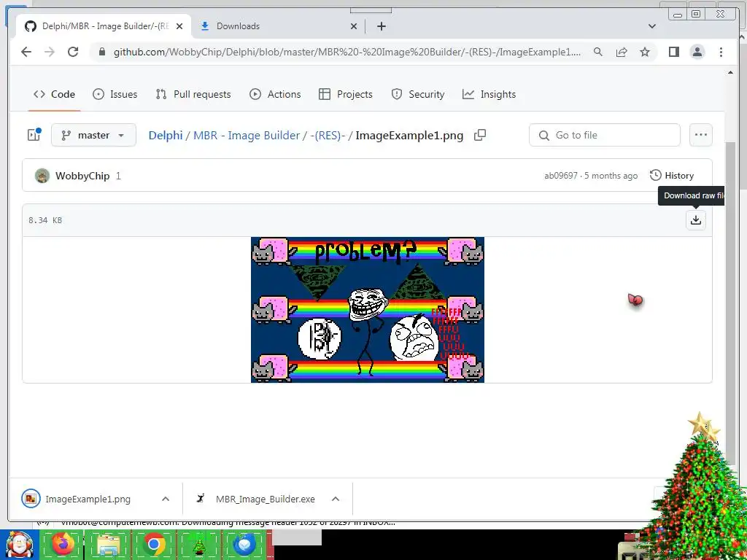The height and width of the screenshot is (560, 747).
Task: Open the Code tab of the repository
Action: click(x=54, y=94)
